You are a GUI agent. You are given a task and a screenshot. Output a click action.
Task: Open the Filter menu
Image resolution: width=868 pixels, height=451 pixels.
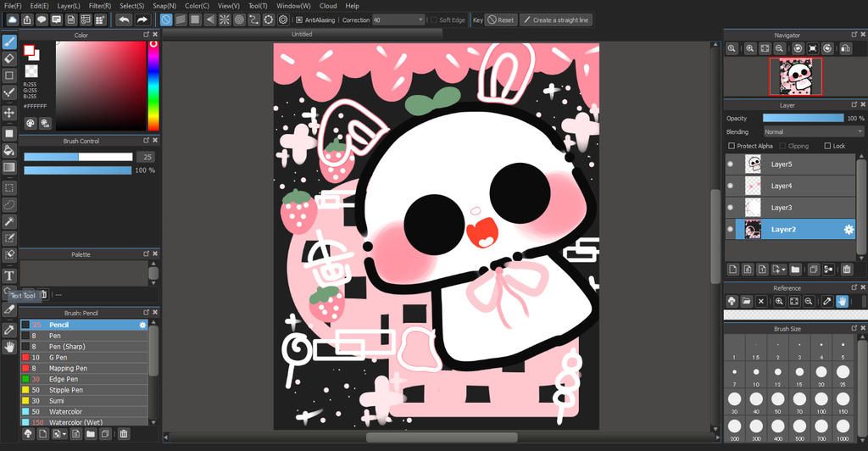(x=100, y=6)
